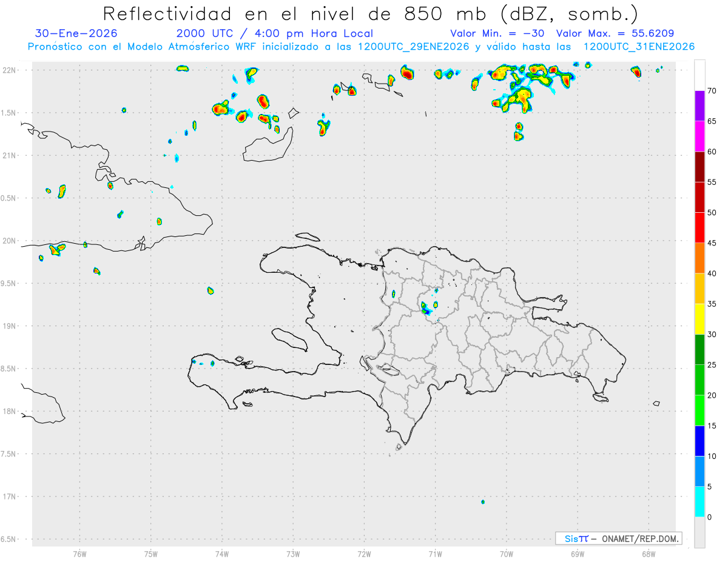Click the '74W' longitude label
Screen dimensions: 728x562
[222, 554]
